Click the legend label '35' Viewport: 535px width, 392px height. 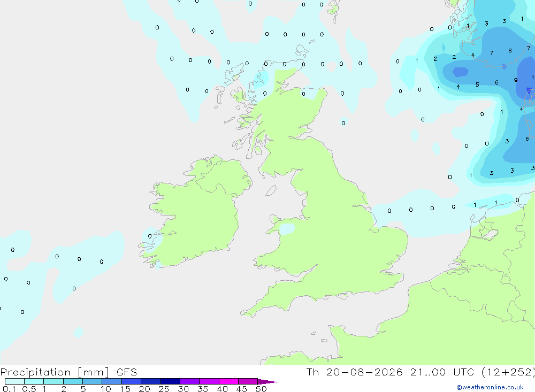203,389
